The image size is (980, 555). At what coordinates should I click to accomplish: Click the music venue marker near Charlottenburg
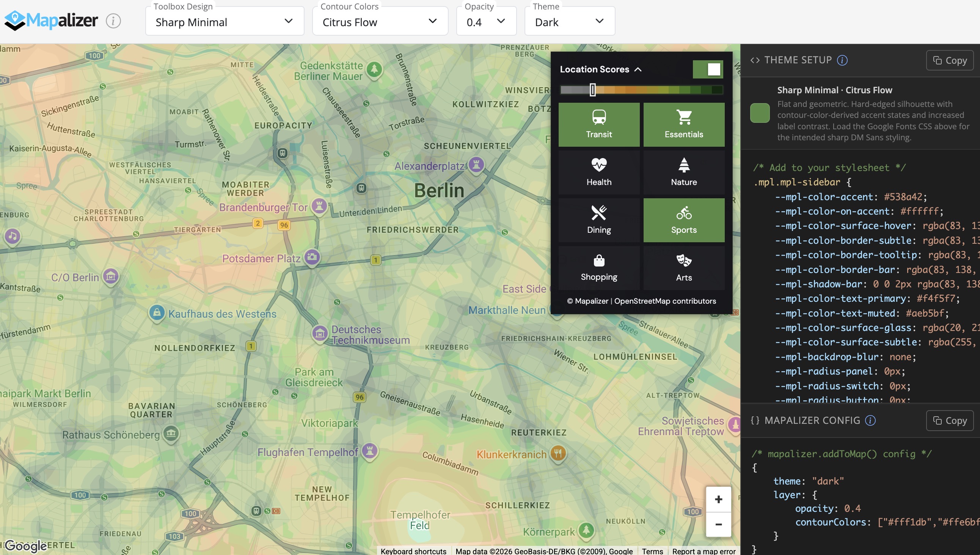point(12,237)
